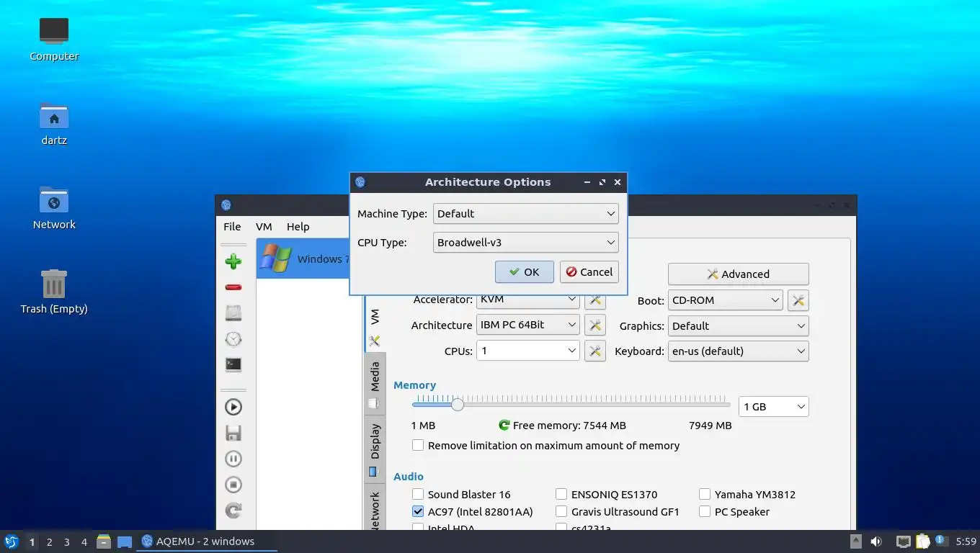Click the clock icon in AQEMU's toolbar

233,339
